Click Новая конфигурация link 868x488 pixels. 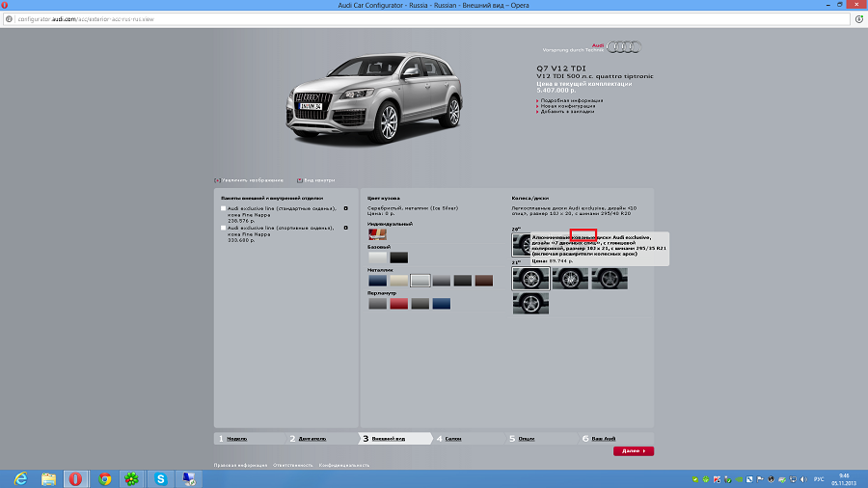[568, 106]
